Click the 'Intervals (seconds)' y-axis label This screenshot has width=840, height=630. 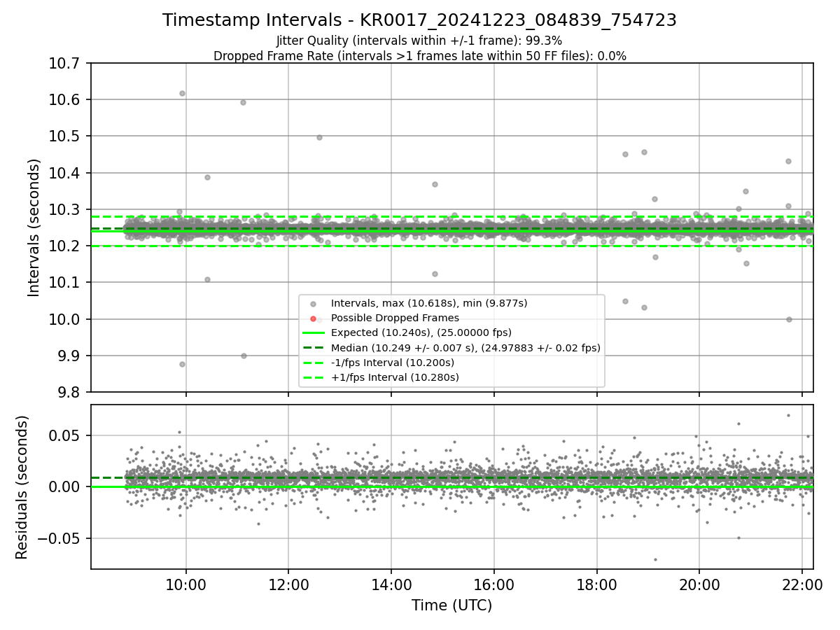tap(34, 227)
